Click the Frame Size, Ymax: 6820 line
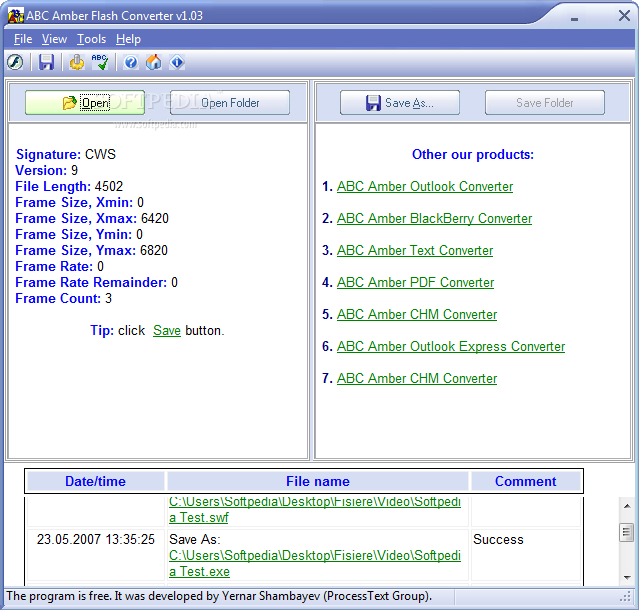This screenshot has width=639, height=610. [x=91, y=251]
